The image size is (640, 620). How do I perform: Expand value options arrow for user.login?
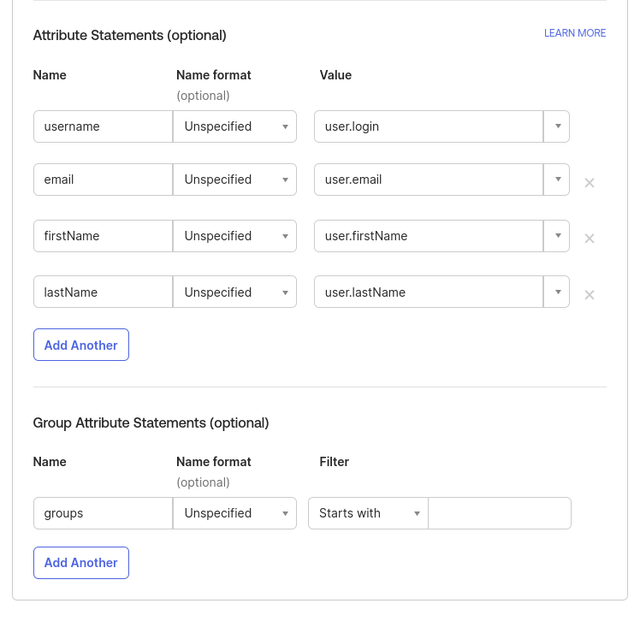coord(557,127)
